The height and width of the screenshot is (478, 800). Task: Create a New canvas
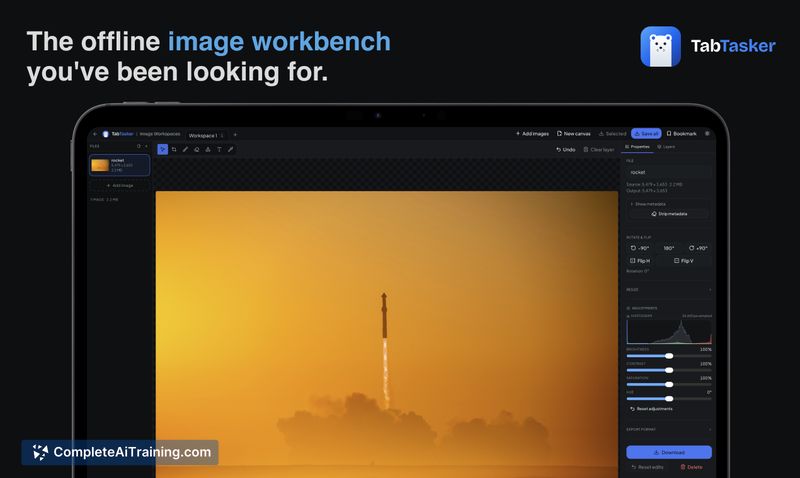click(x=573, y=134)
